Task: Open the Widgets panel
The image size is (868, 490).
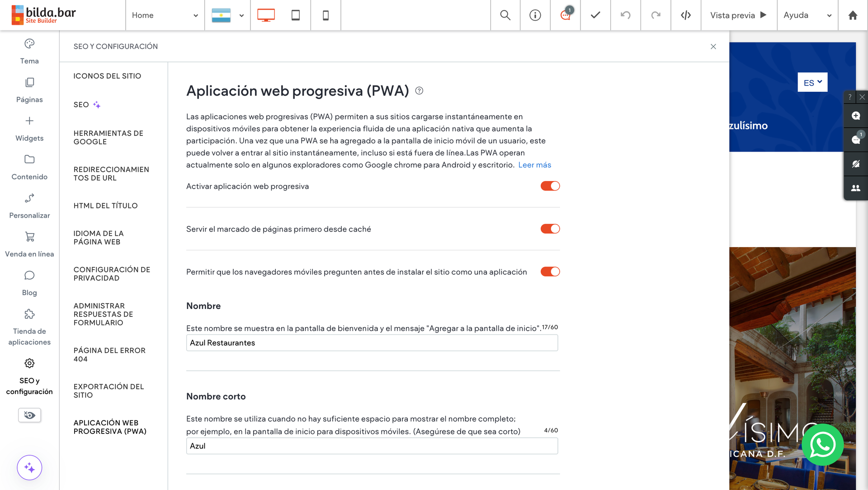Action: pos(29,128)
